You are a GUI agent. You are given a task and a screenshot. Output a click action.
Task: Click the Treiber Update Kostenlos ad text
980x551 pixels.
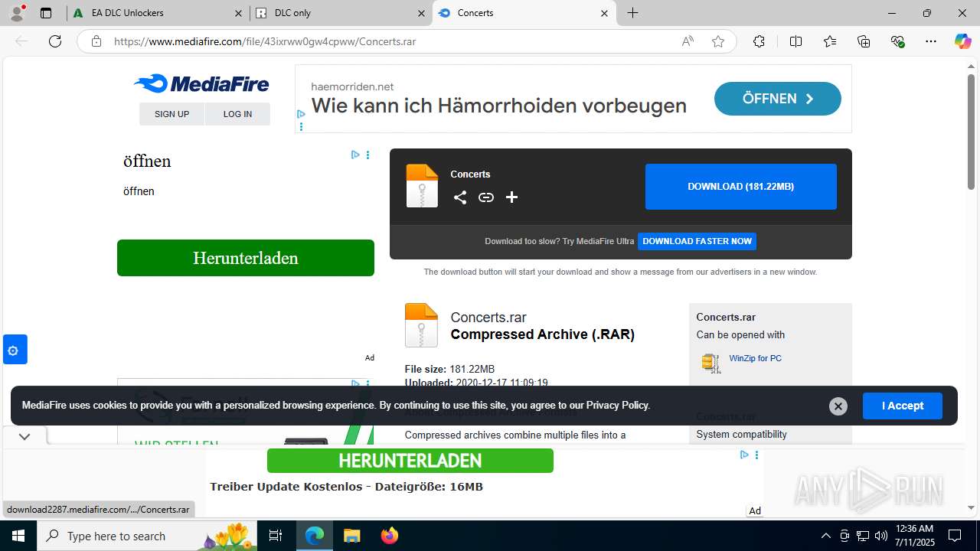[346, 487]
